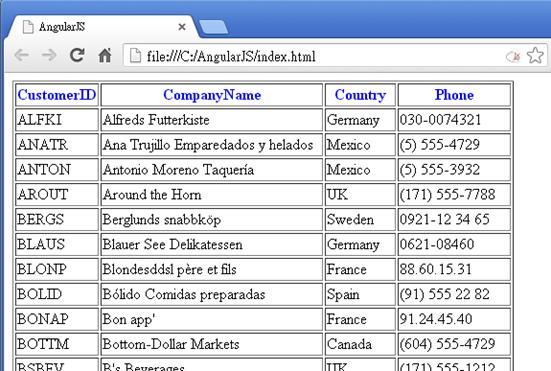The height and width of the screenshot is (371, 551).
Task: Click Bottom-Dollar Markets cell
Action: (x=212, y=344)
